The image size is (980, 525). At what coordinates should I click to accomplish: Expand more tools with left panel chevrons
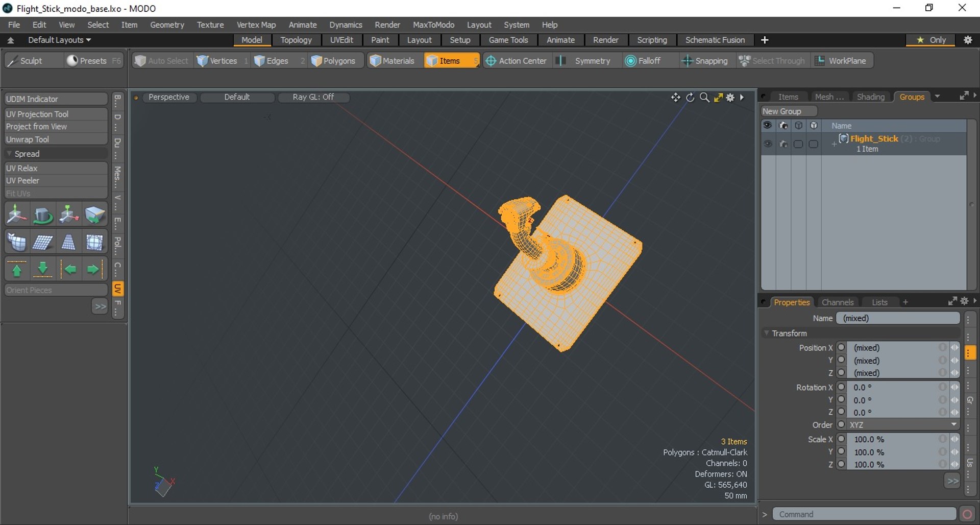[x=100, y=306]
